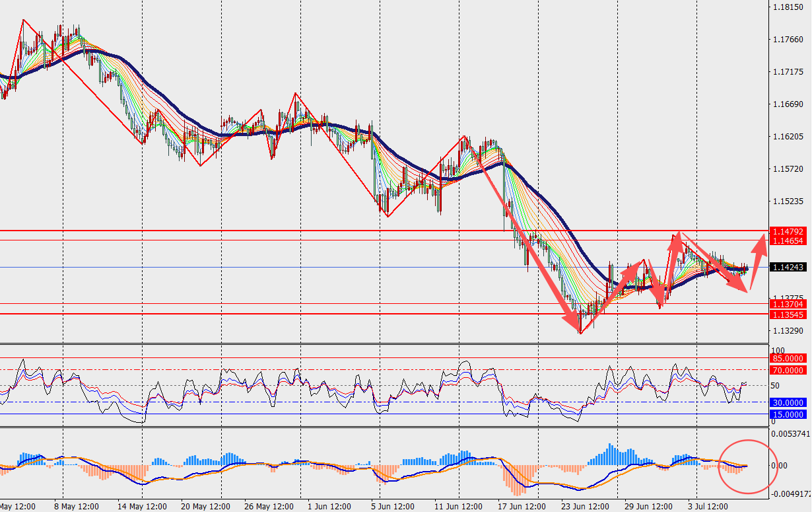Select the 1.13704 price level label
812x512 pixels.
[x=788, y=304]
